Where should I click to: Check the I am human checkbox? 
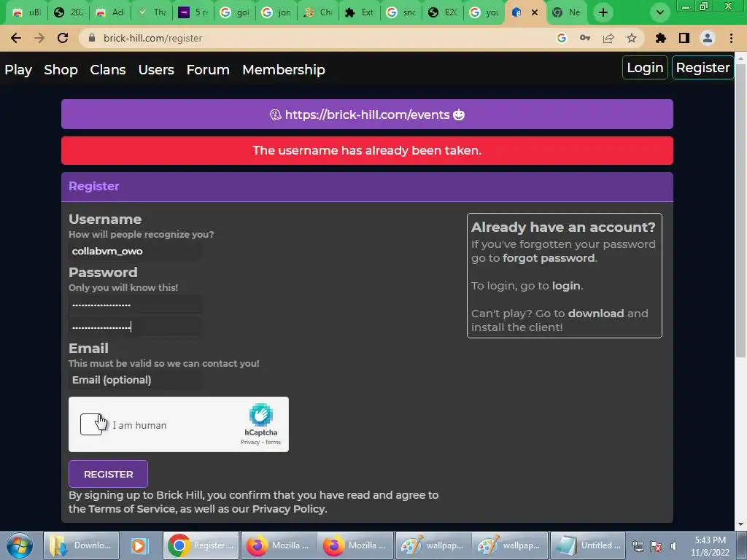pyautogui.click(x=91, y=424)
